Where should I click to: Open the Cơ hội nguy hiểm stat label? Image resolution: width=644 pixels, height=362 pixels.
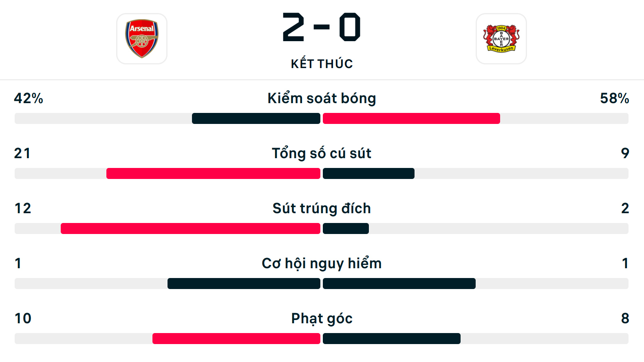click(322, 263)
